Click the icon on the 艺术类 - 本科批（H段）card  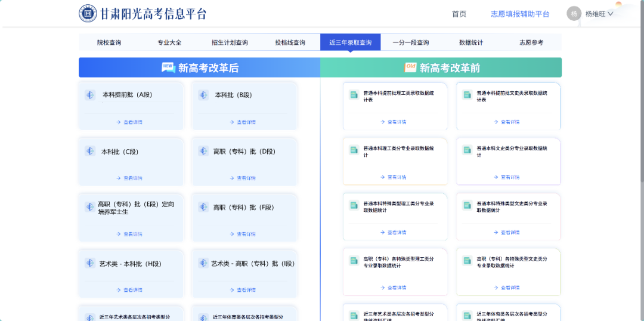tap(90, 263)
